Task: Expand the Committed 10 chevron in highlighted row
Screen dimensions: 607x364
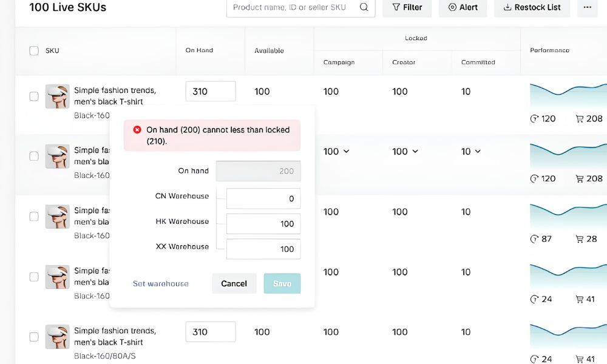Action: coord(478,151)
